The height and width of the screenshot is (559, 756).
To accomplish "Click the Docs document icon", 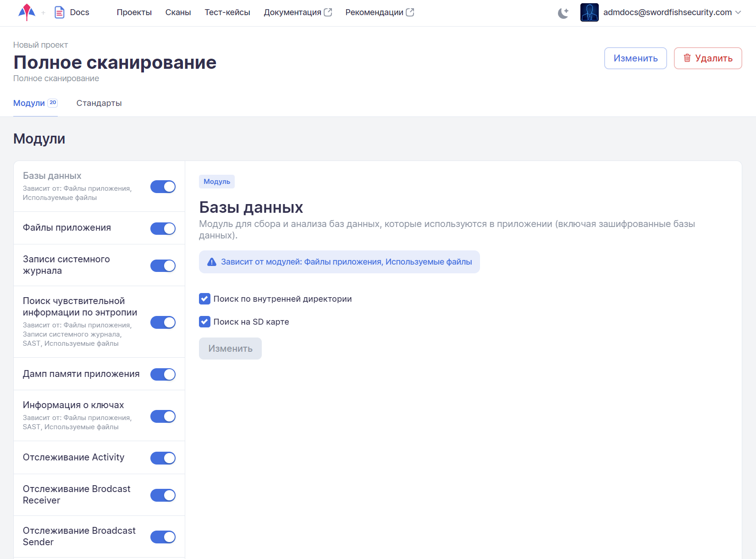I will point(59,12).
